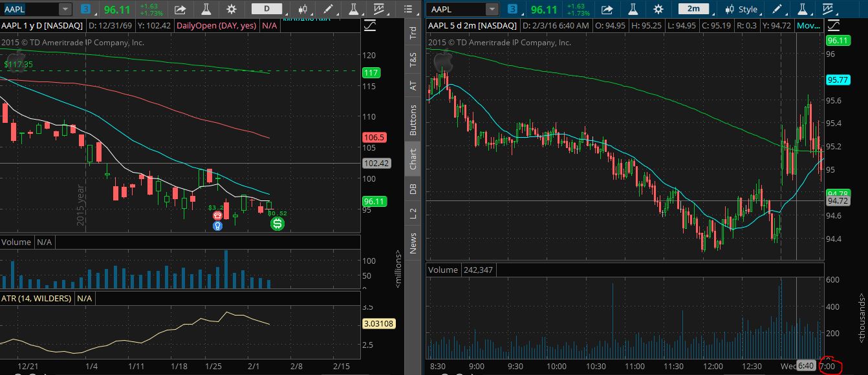Open chart settings gear on daily chart
This screenshot has height=375, width=868.
(x=231, y=10)
